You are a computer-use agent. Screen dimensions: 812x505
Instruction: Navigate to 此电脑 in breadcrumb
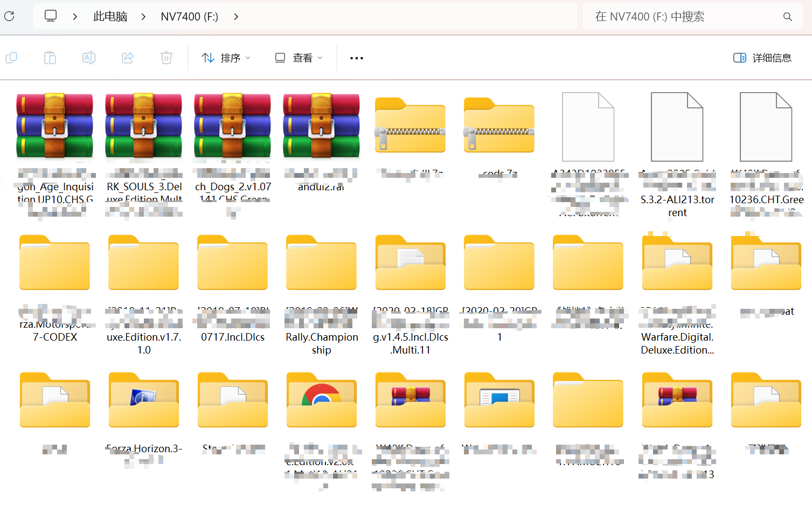tap(110, 17)
